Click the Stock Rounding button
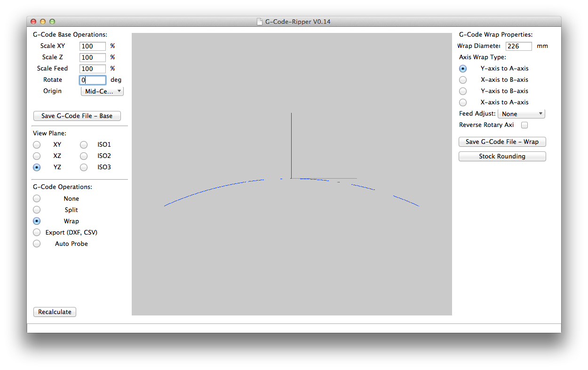The image size is (588, 370). (x=502, y=156)
